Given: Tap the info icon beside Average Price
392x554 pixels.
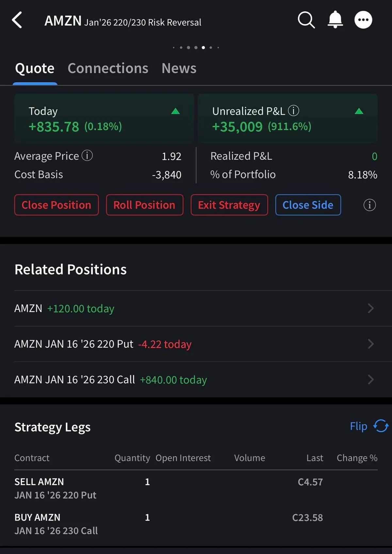Looking at the screenshot, I should point(87,155).
